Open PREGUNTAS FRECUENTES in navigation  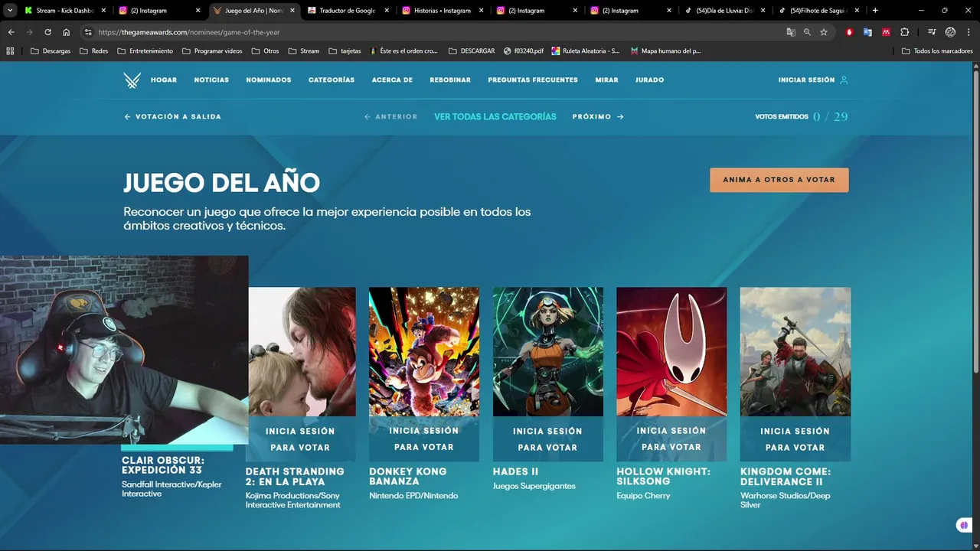(533, 80)
